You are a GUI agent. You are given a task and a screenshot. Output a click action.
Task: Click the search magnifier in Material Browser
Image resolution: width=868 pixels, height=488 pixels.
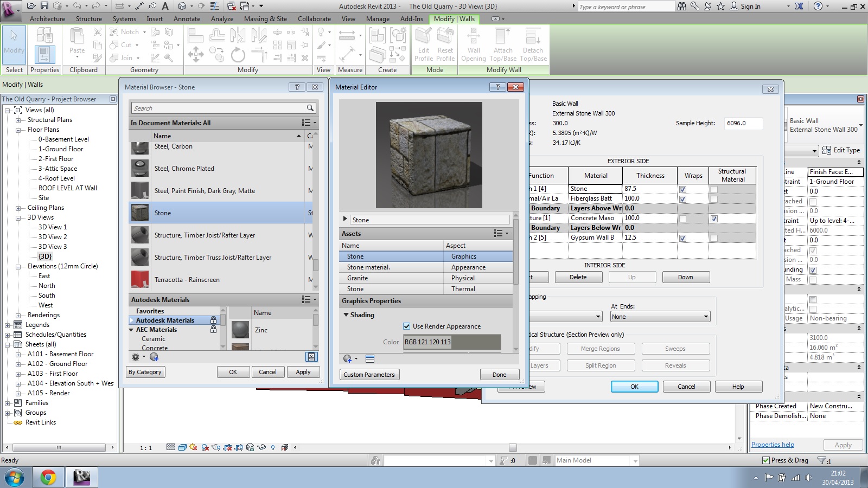[310, 108]
